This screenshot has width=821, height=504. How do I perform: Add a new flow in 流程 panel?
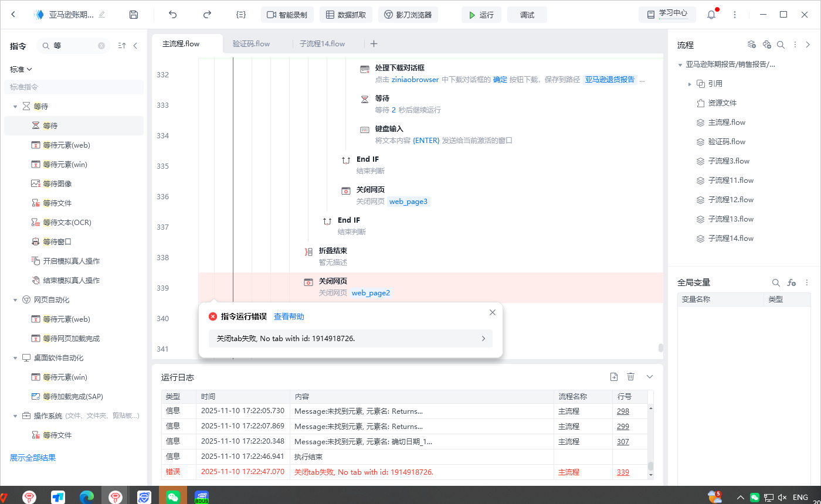click(x=766, y=45)
